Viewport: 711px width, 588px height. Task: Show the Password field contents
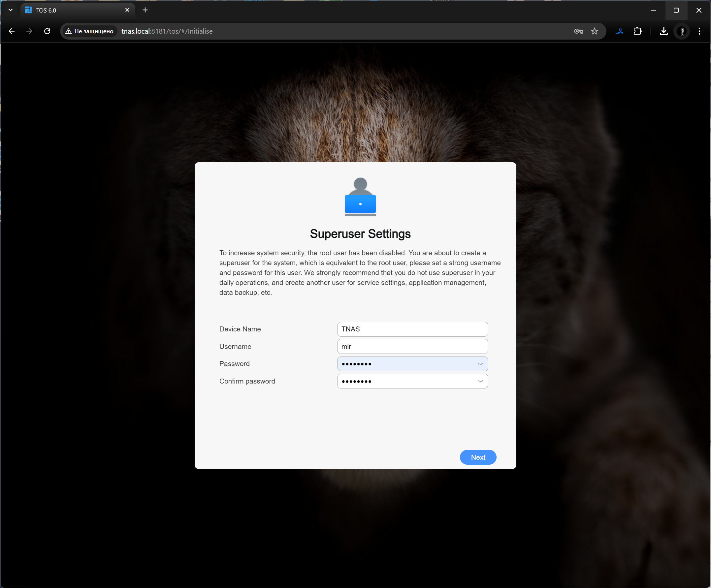pos(480,364)
